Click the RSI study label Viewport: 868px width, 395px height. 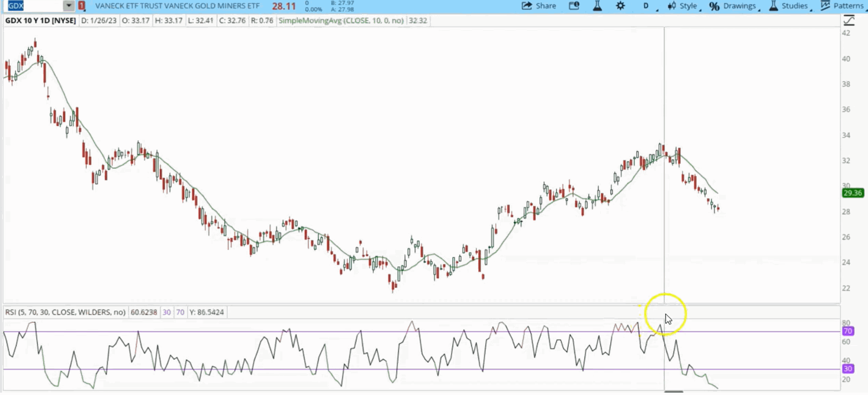coord(65,312)
